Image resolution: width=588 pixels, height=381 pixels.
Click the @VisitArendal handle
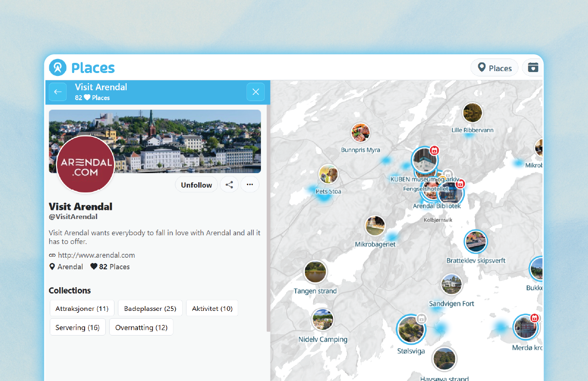73,217
